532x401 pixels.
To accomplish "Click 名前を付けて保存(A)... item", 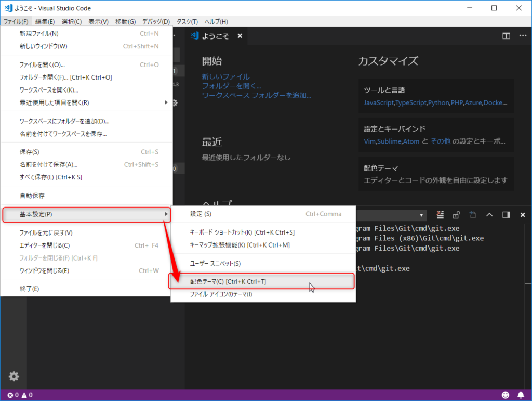I will (87, 164).
